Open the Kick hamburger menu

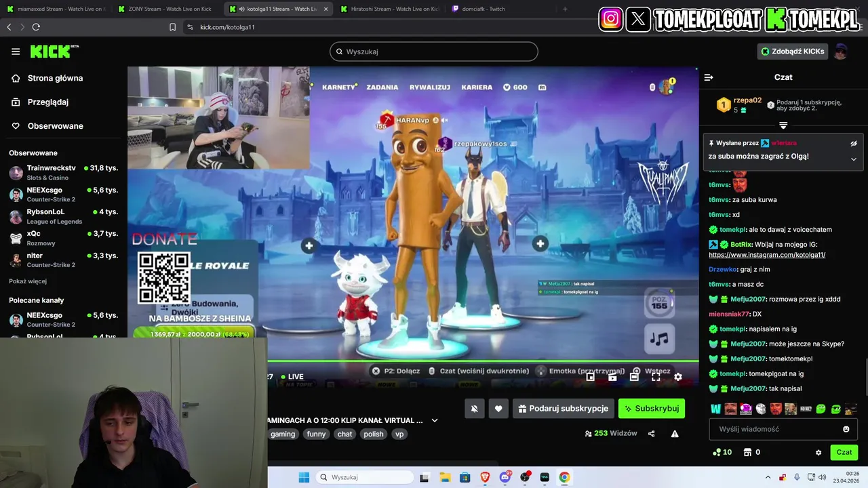(16, 52)
